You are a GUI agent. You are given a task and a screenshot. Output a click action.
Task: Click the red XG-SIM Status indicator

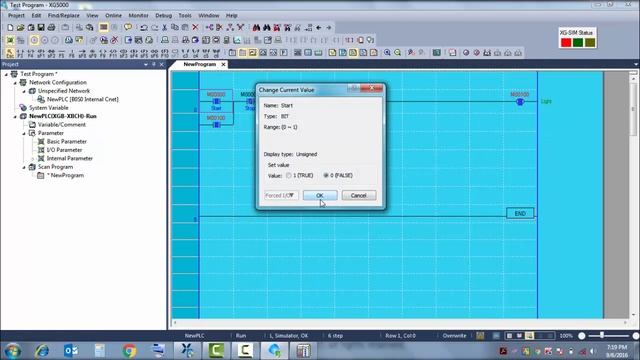pyautogui.click(x=566, y=42)
